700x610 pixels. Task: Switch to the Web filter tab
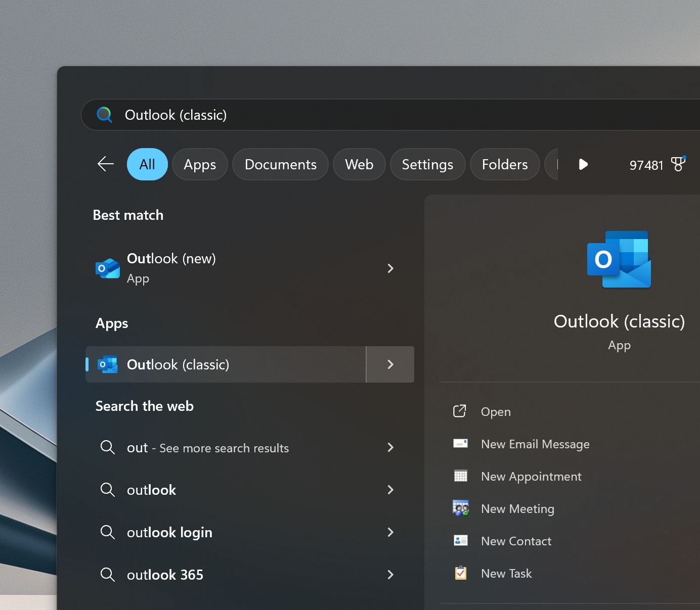coord(359,164)
